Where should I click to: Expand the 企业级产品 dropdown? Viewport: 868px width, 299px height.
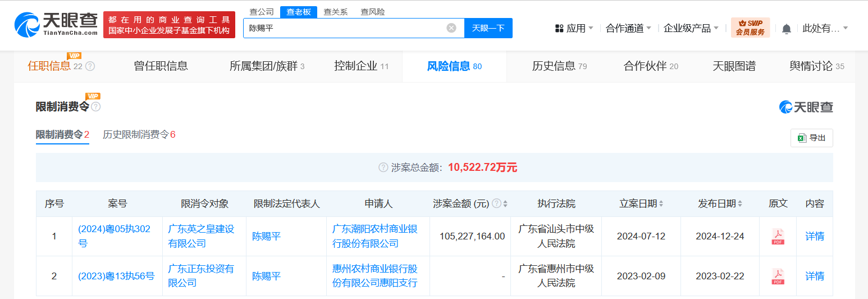691,28
